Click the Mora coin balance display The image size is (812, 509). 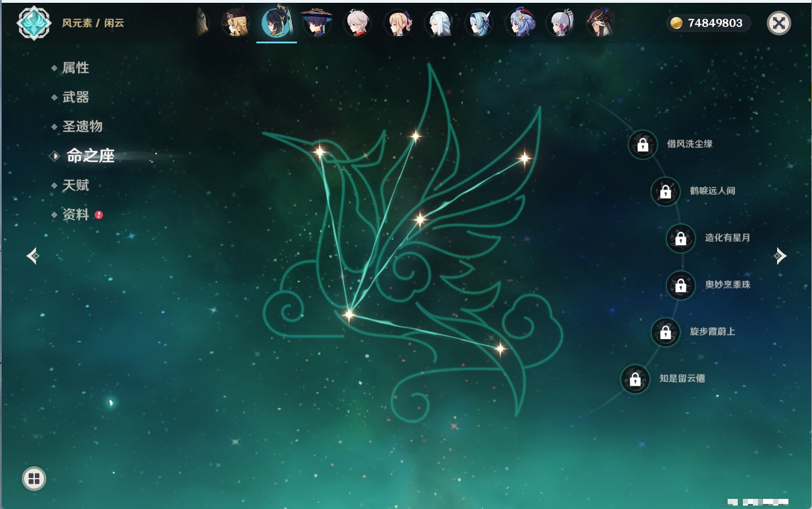(708, 23)
